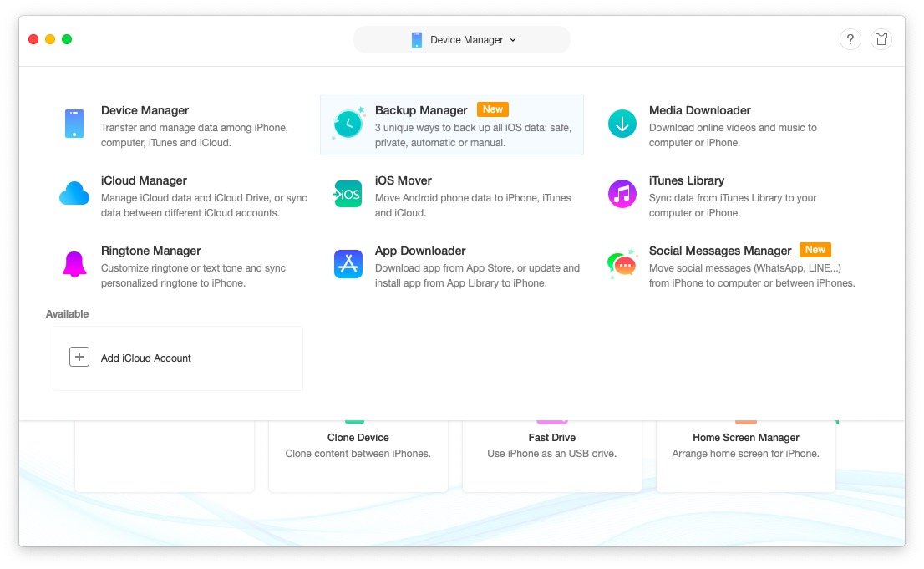
Task: Open the Clone Device card
Action: click(x=358, y=456)
